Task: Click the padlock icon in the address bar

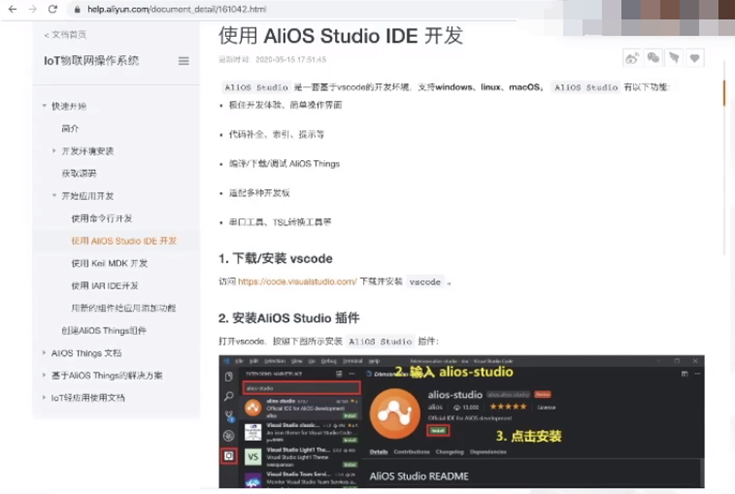Action: [x=77, y=9]
